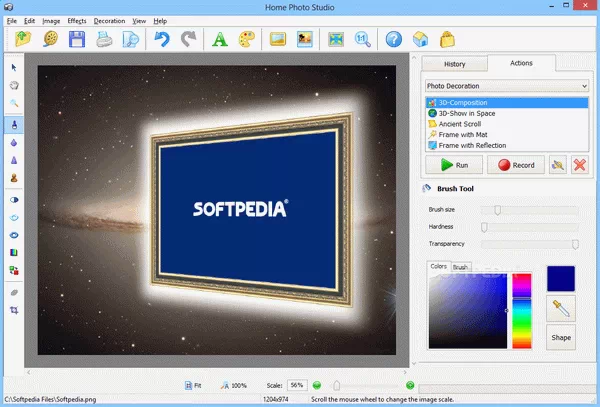The image size is (600, 407).
Task: Click the Undo arrow icon
Action: coord(162,40)
